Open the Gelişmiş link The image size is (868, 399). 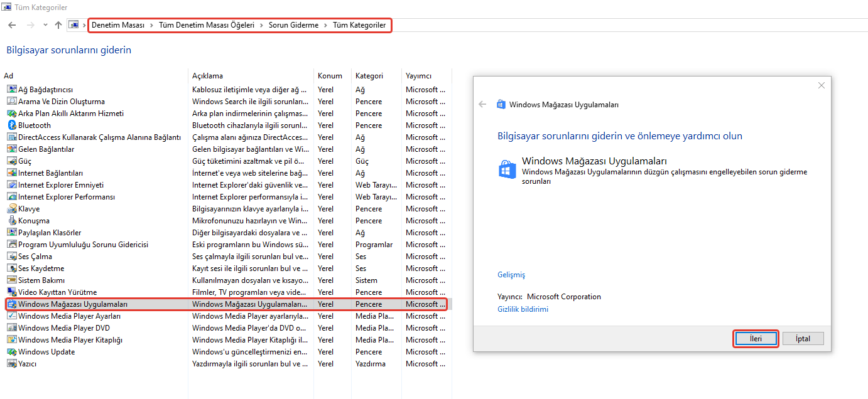[x=511, y=275]
